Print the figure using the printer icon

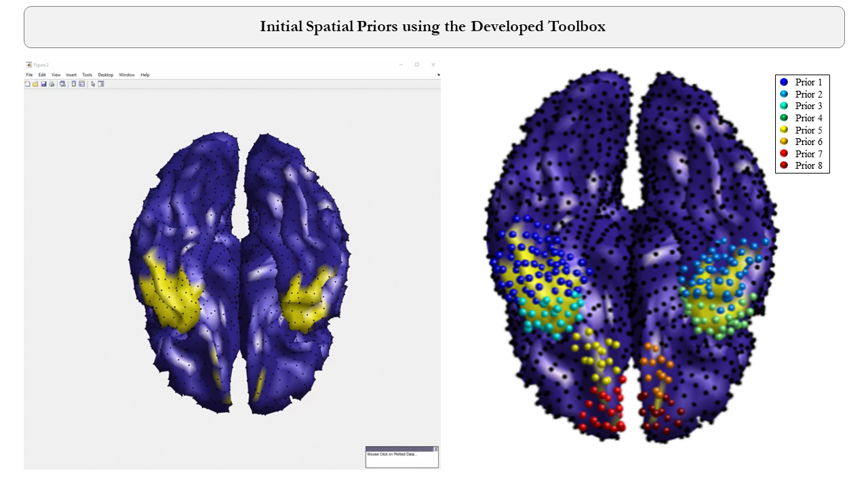(x=52, y=84)
